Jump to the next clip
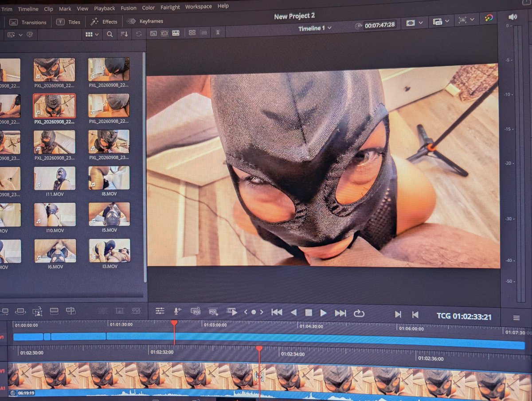 coord(340,313)
